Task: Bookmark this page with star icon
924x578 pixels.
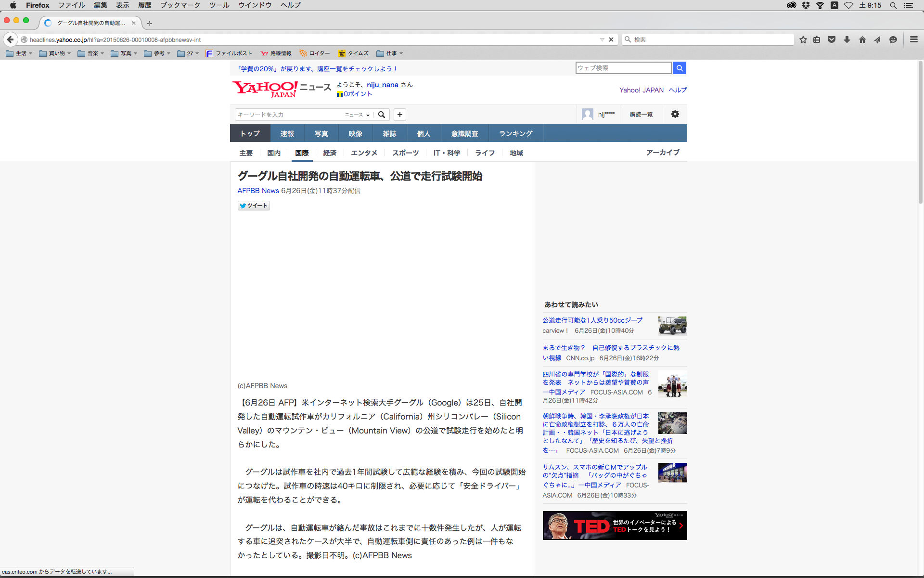Action: tap(803, 39)
